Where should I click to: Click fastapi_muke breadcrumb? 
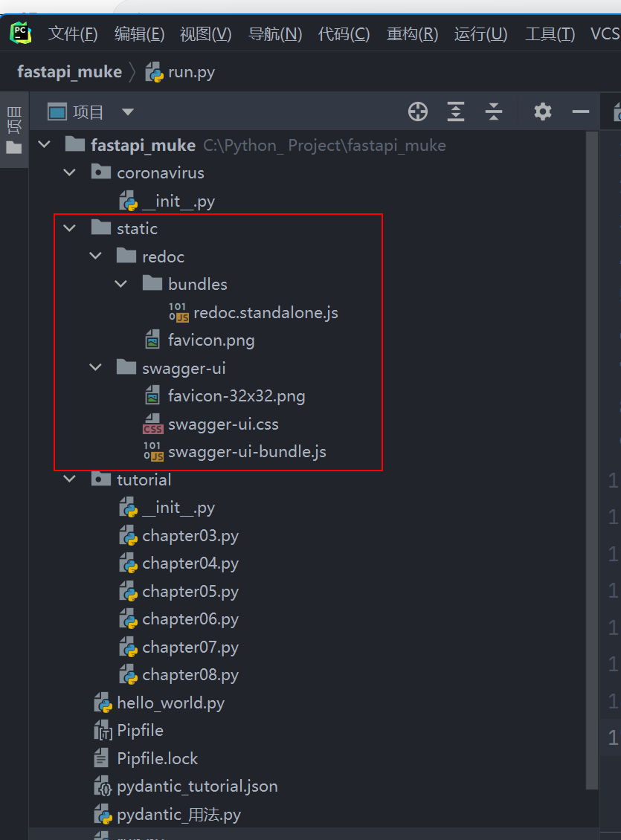click(x=70, y=72)
